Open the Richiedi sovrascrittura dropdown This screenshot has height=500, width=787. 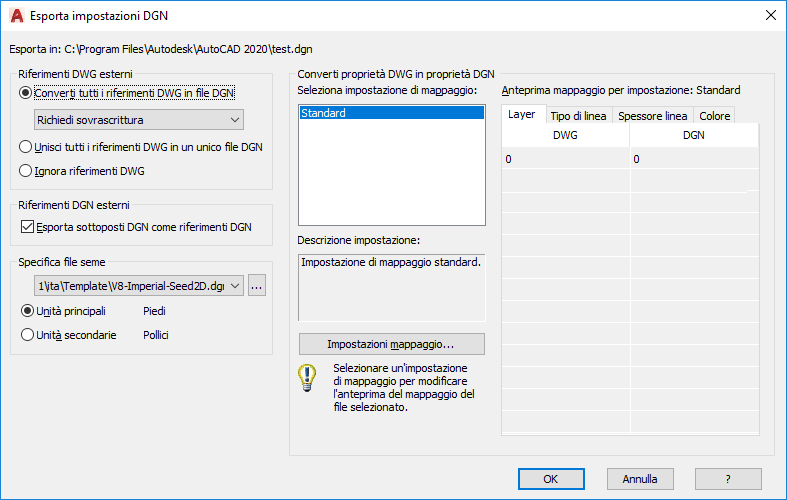(x=139, y=120)
